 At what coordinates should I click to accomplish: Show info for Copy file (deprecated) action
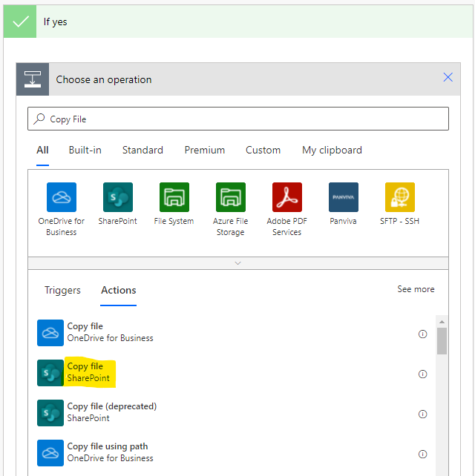(x=423, y=414)
